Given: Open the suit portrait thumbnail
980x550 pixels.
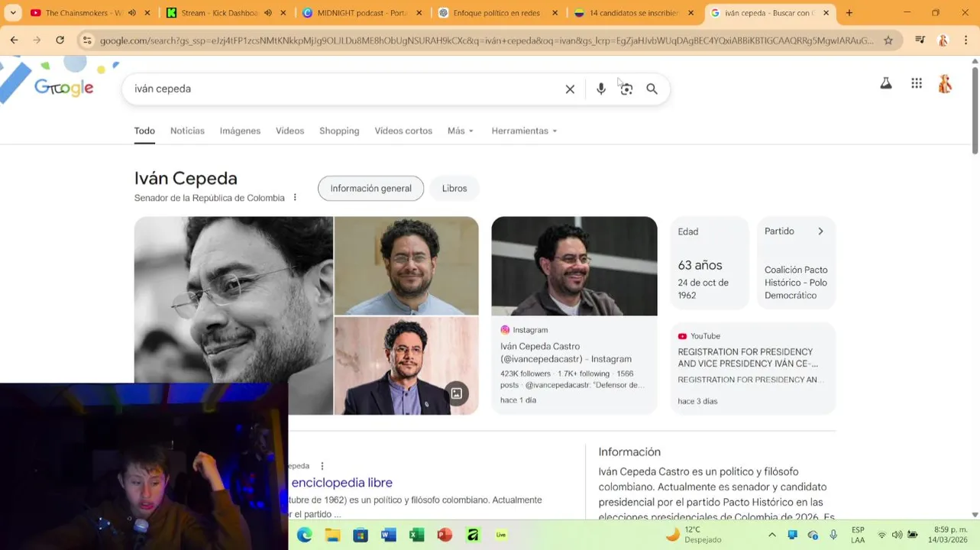Looking at the screenshot, I should 406,366.
